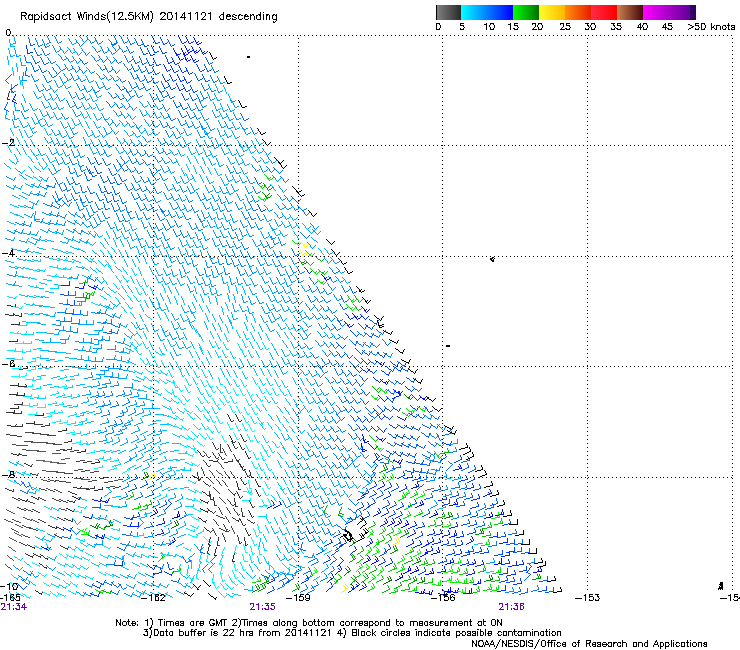Click the 'Data buffer is 22 hrs' note line

[352, 633]
